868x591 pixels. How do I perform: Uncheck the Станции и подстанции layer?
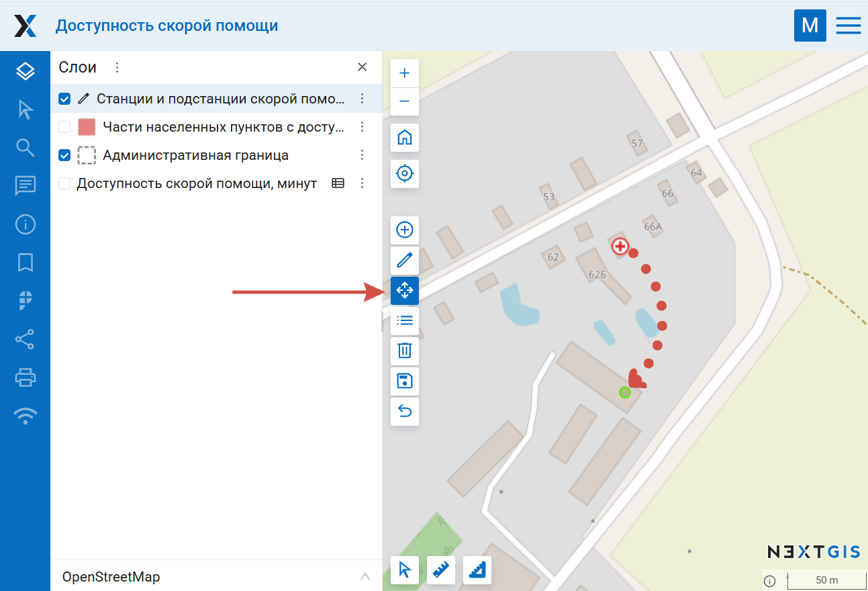coord(64,99)
